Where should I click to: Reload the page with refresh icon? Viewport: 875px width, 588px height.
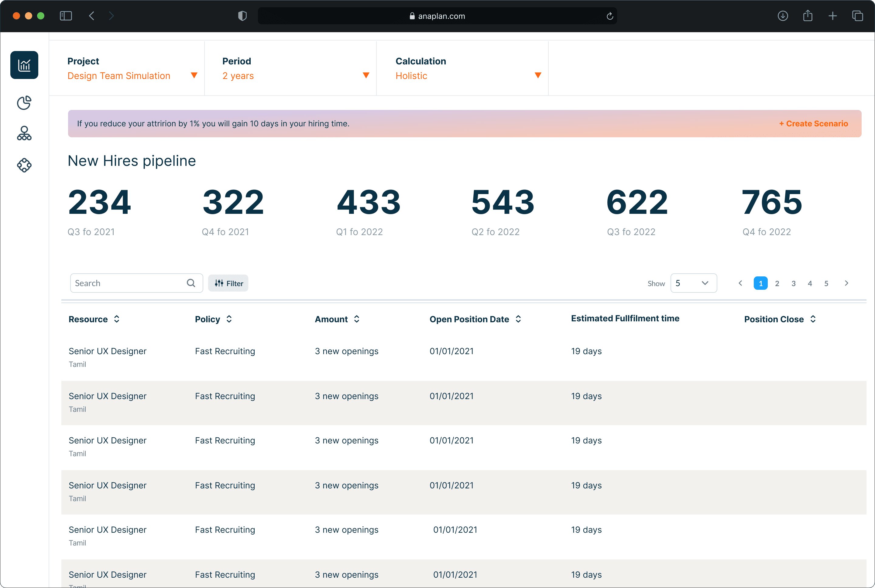coord(610,16)
